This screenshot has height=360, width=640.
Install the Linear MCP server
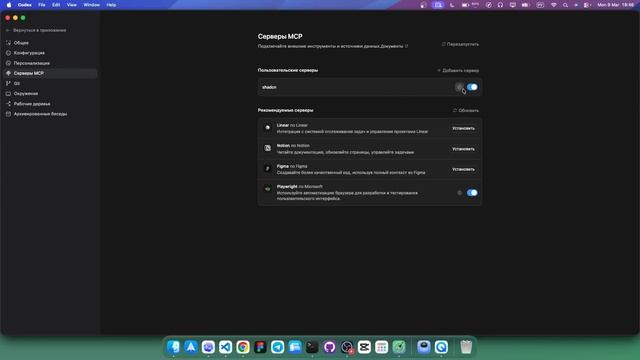pos(463,128)
